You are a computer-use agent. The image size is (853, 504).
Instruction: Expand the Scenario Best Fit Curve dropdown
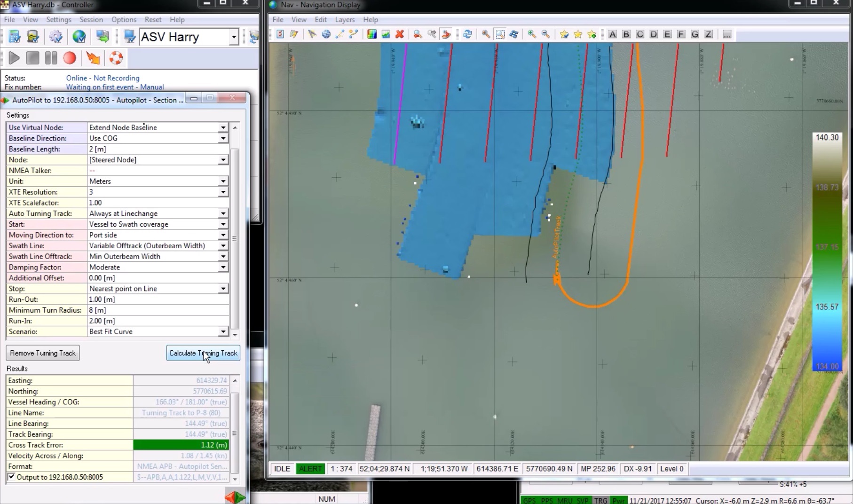(x=223, y=331)
